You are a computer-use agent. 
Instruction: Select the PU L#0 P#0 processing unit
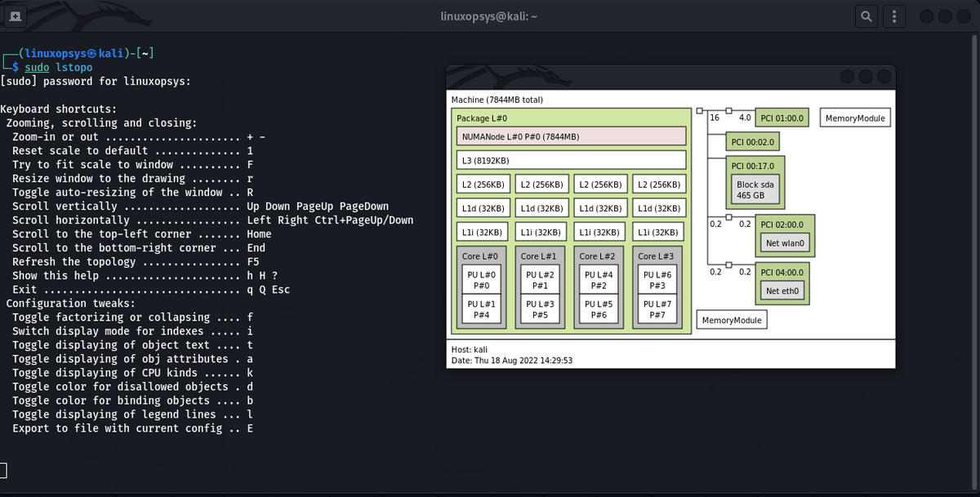click(x=481, y=280)
